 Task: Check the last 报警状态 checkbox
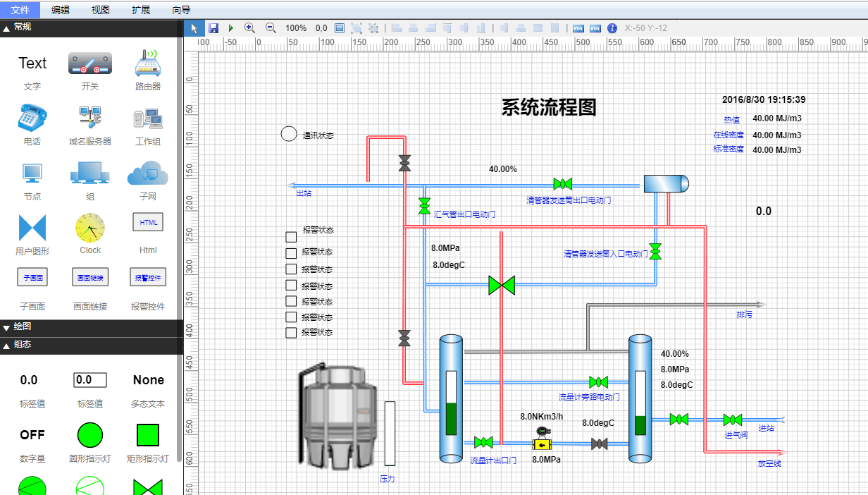(291, 333)
